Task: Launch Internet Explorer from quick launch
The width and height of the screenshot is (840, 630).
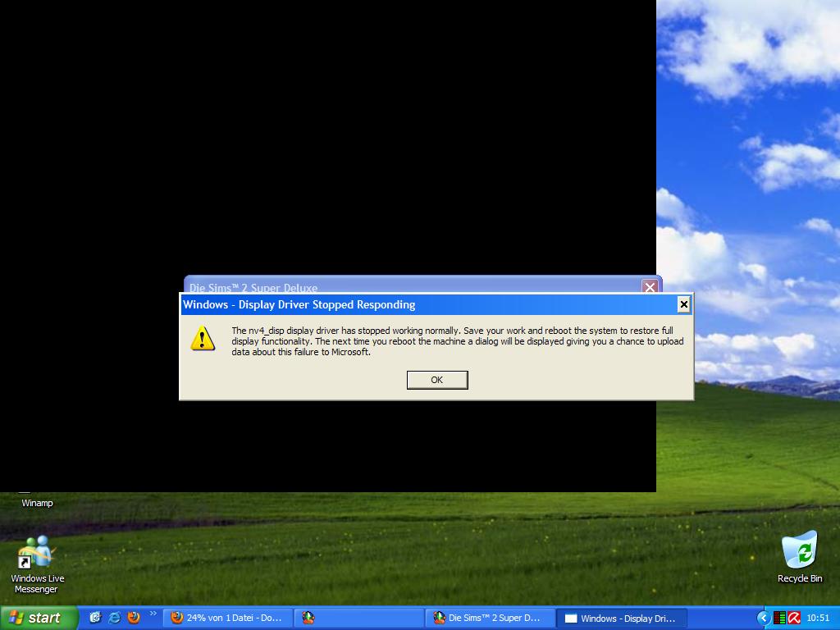Action: [x=114, y=618]
